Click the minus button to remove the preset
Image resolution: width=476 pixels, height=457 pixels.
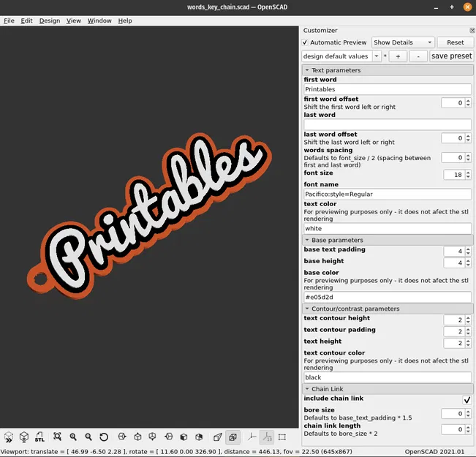click(x=418, y=56)
